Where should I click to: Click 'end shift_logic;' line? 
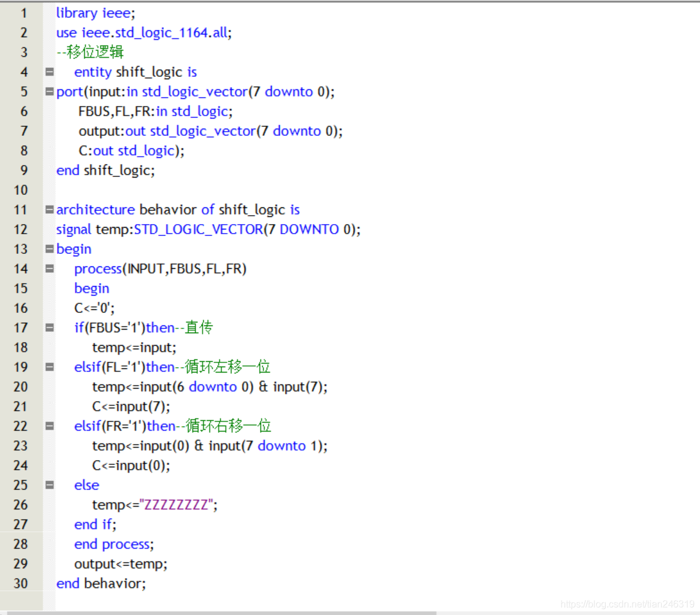point(106,170)
